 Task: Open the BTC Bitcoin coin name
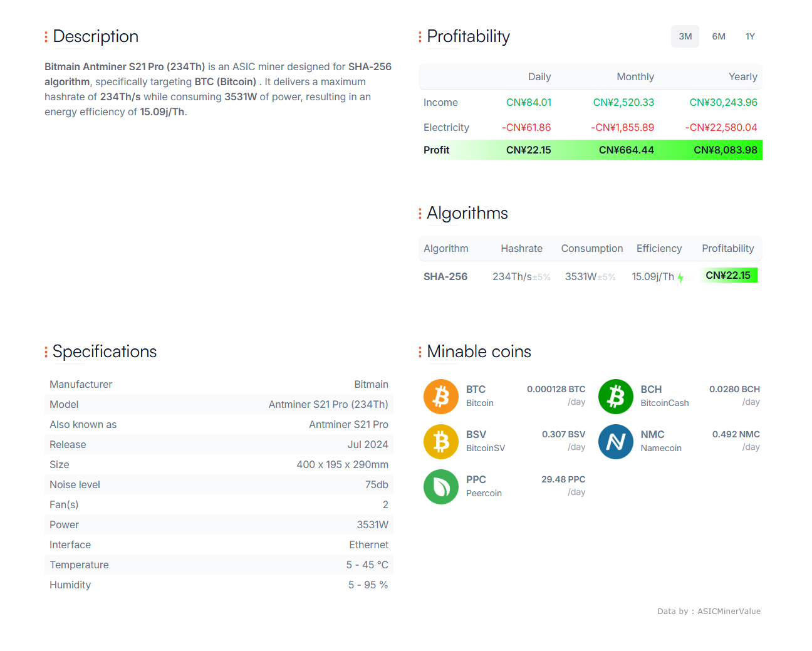[x=480, y=396]
